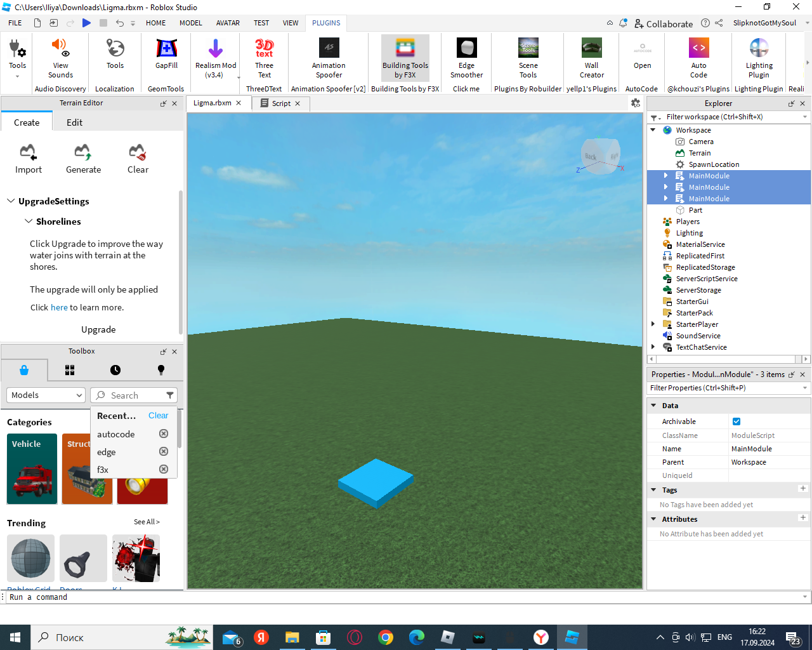
Task: Collapse the Tags properties section
Action: (x=653, y=489)
